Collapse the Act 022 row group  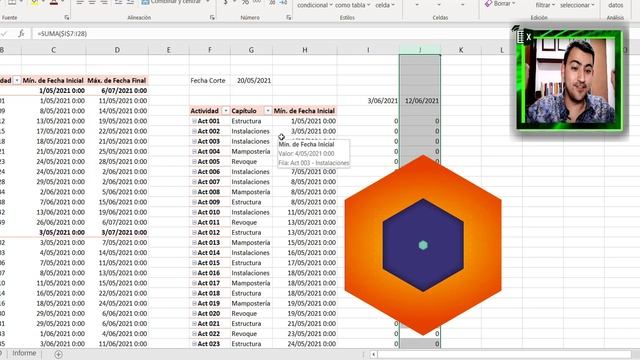click(x=194, y=334)
